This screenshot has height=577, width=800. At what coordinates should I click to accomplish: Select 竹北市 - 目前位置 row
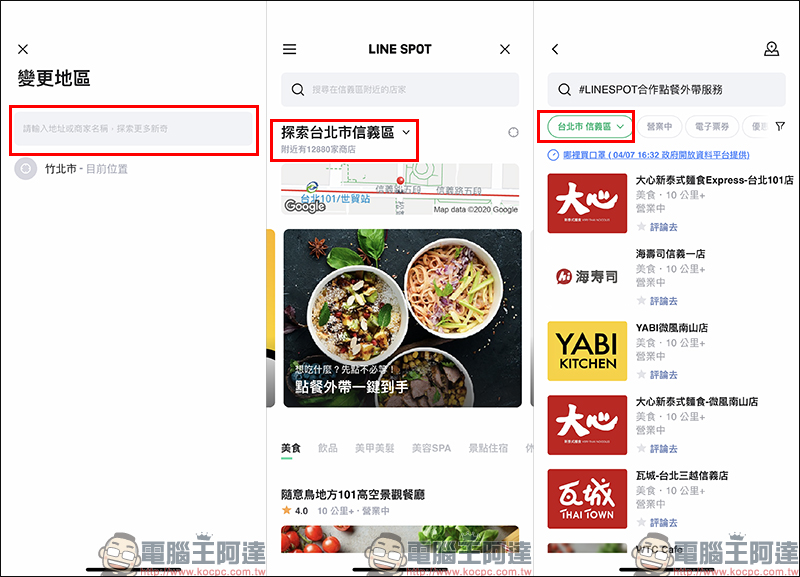[133, 168]
